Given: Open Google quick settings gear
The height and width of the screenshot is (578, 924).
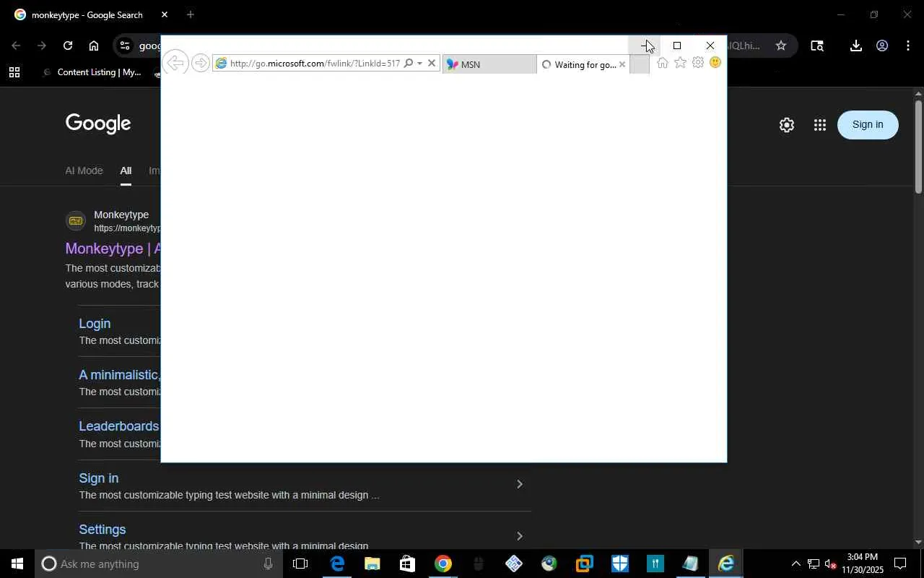Looking at the screenshot, I should tap(787, 125).
